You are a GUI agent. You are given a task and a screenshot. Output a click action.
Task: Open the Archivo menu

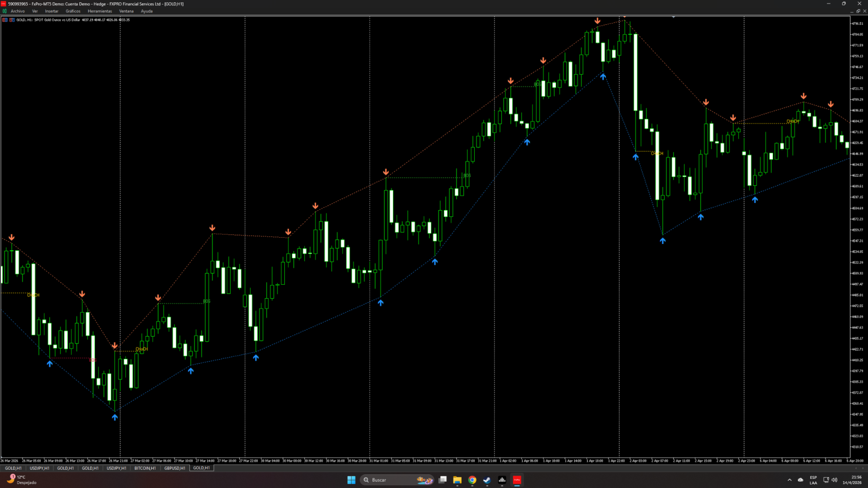coord(18,11)
